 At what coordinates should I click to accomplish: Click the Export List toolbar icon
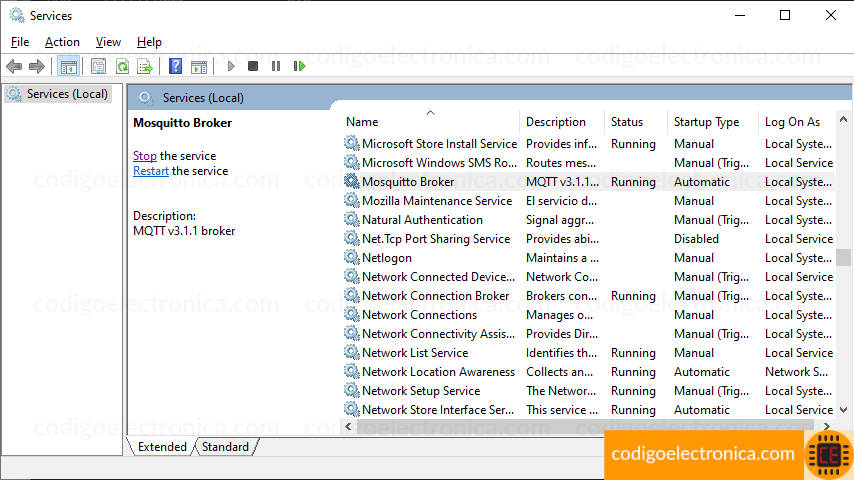click(145, 66)
